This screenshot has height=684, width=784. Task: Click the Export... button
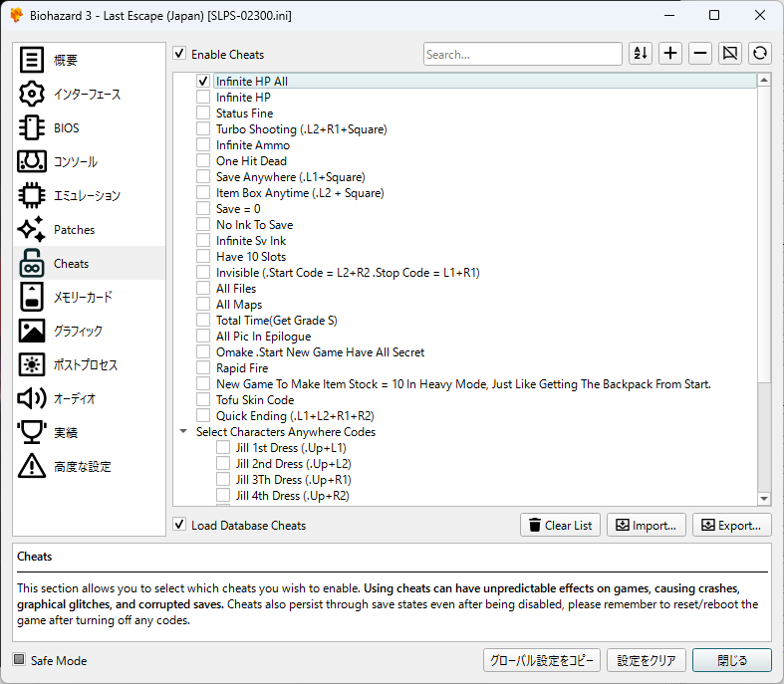[732, 525]
